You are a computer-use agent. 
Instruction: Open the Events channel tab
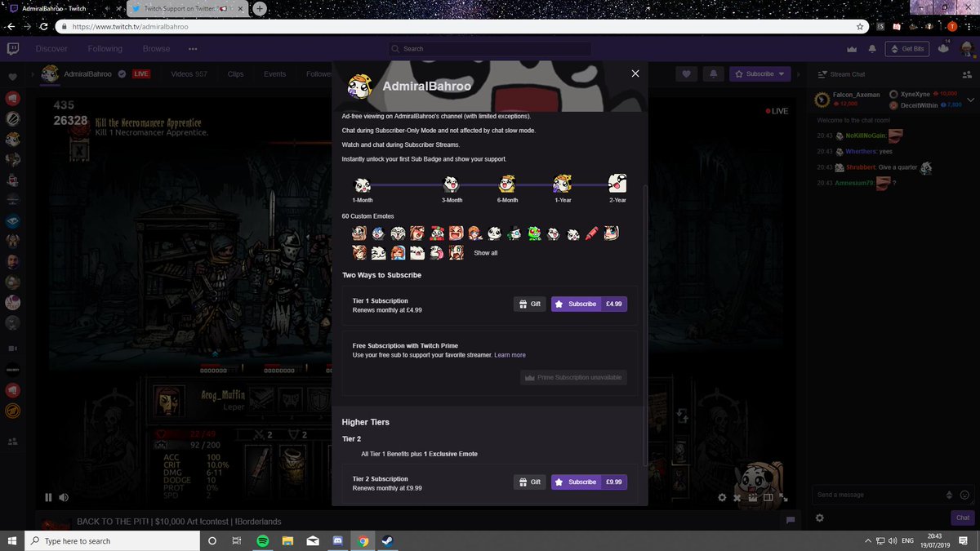(274, 73)
